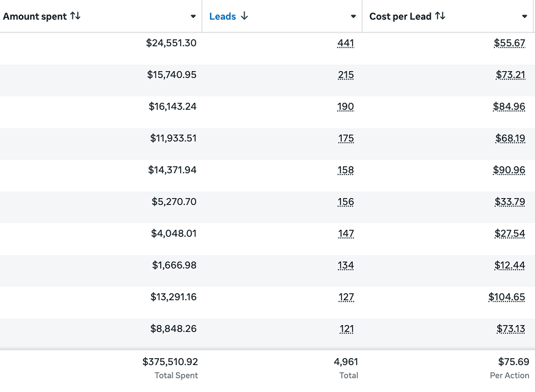Select the Amount spent column header
Image resolution: width=535 pixels, height=392 pixels.
coord(35,17)
